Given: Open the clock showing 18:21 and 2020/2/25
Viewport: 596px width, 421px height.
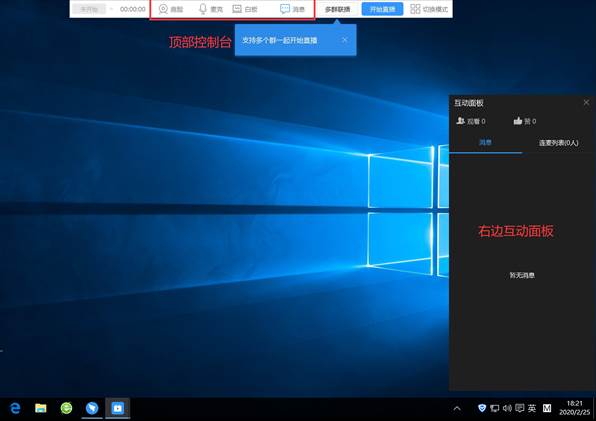Looking at the screenshot, I should 574,408.
